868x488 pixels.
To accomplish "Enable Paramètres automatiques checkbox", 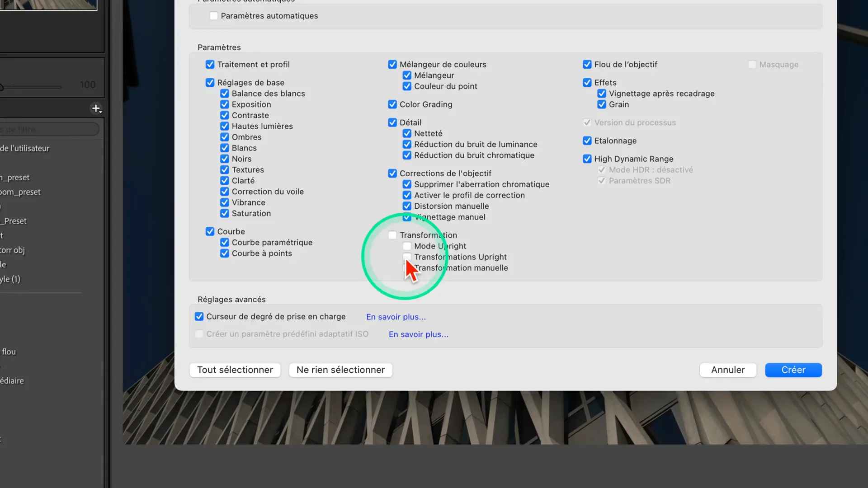I will point(214,16).
